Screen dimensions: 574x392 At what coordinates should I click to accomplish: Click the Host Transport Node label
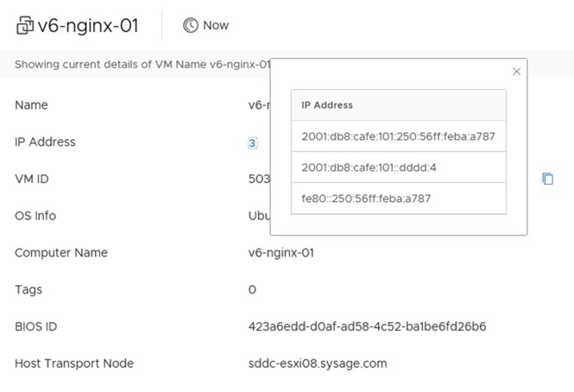coord(74,364)
